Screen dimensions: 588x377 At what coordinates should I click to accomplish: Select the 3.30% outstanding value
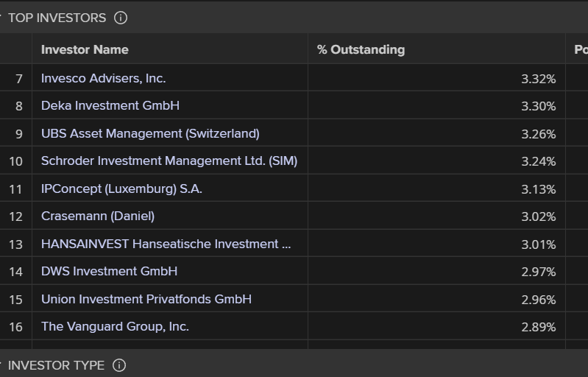click(539, 106)
